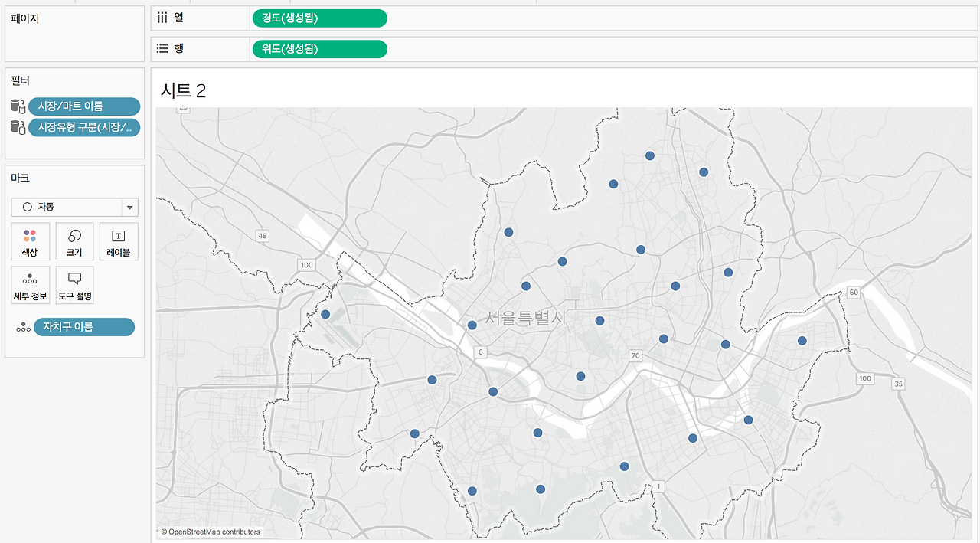980x543 pixels.
Task: Click the 서울특별시 map label
Action: coord(526,319)
